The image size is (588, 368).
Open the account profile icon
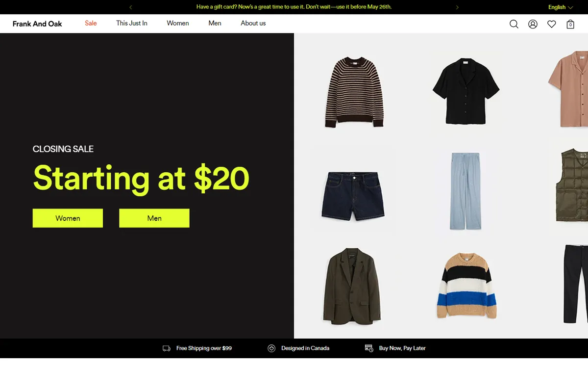(533, 24)
